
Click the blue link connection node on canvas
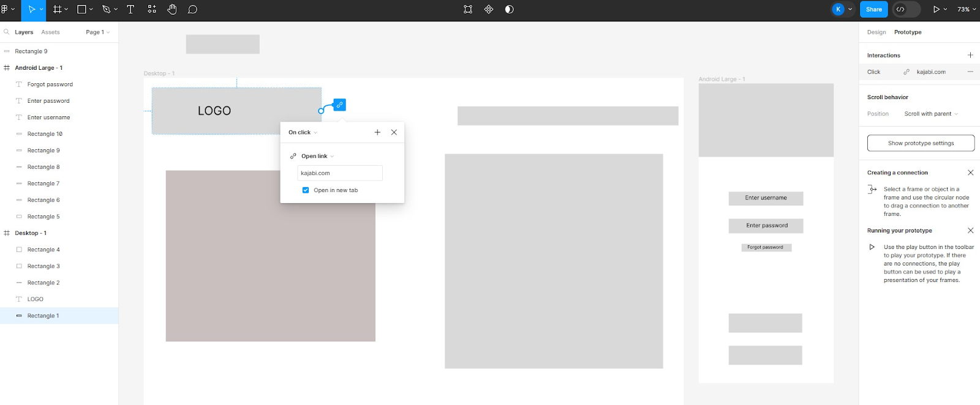(339, 105)
